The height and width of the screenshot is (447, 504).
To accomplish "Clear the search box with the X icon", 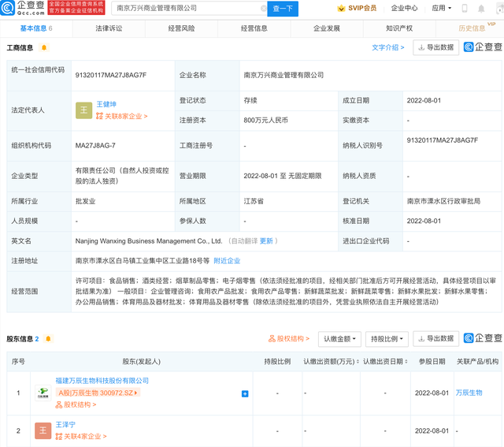I will click(263, 9).
